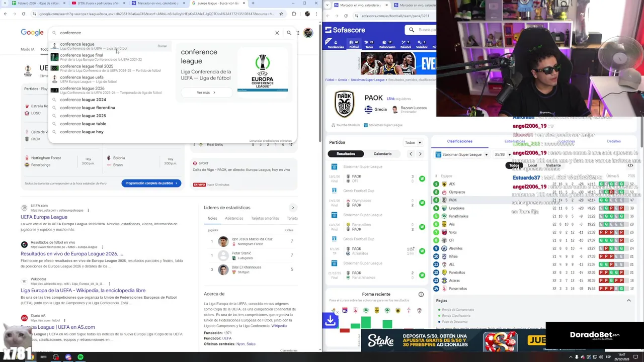Open the Google account avatar

308,33
